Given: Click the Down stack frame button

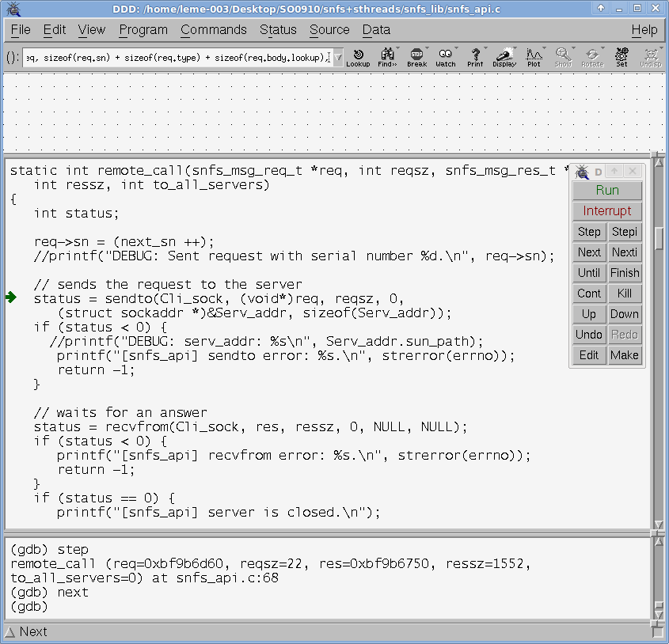Looking at the screenshot, I should [x=625, y=314].
